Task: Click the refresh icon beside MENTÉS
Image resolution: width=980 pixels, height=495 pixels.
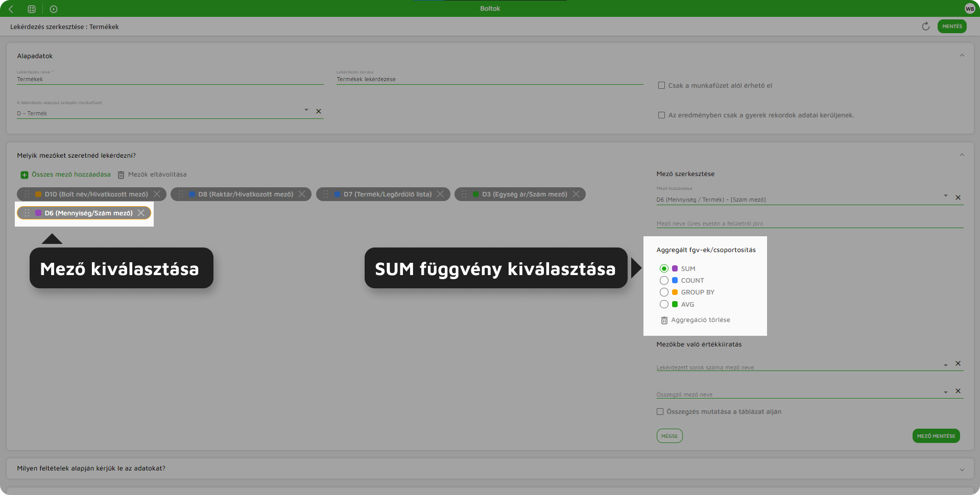Action: (925, 27)
